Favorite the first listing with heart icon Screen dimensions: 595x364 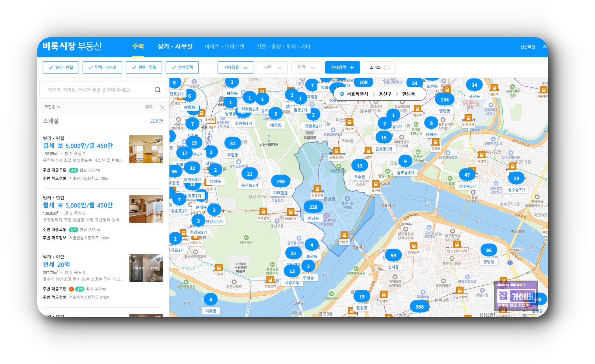point(158,140)
